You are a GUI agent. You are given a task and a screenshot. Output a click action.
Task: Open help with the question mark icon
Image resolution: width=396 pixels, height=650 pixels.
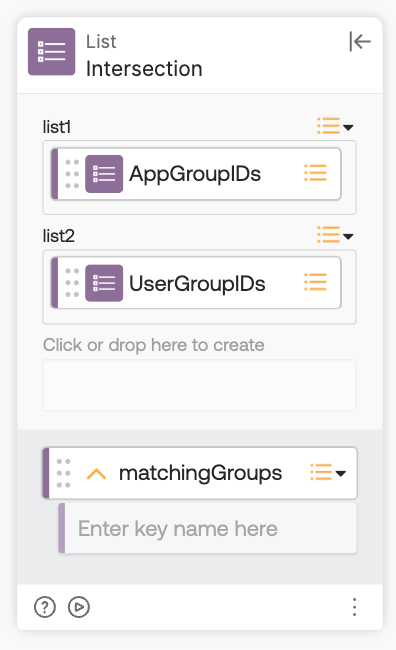45,607
